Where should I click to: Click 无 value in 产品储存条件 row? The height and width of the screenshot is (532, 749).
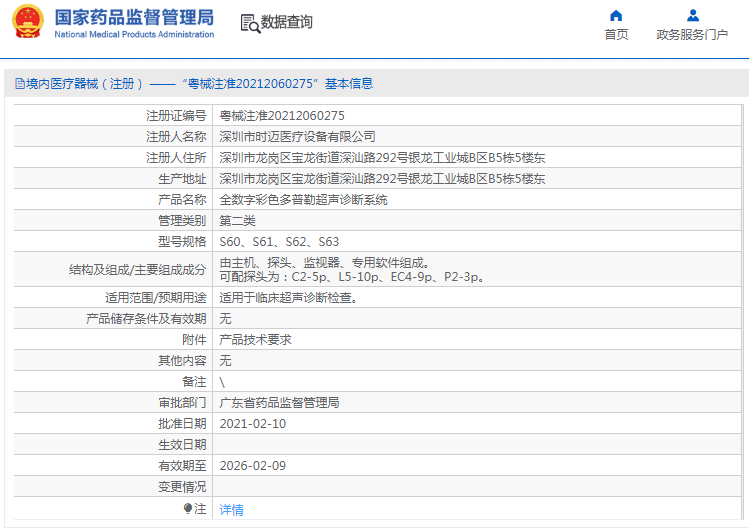(x=225, y=319)
